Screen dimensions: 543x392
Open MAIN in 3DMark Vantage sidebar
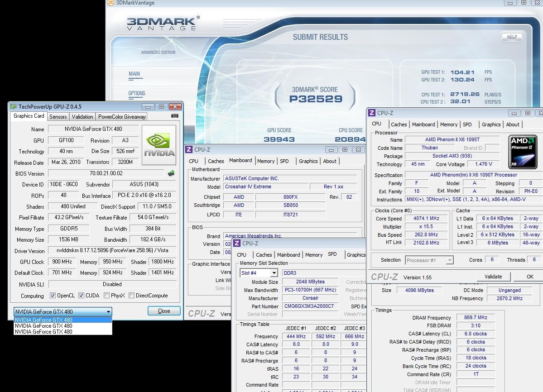(x=135, y=74)
